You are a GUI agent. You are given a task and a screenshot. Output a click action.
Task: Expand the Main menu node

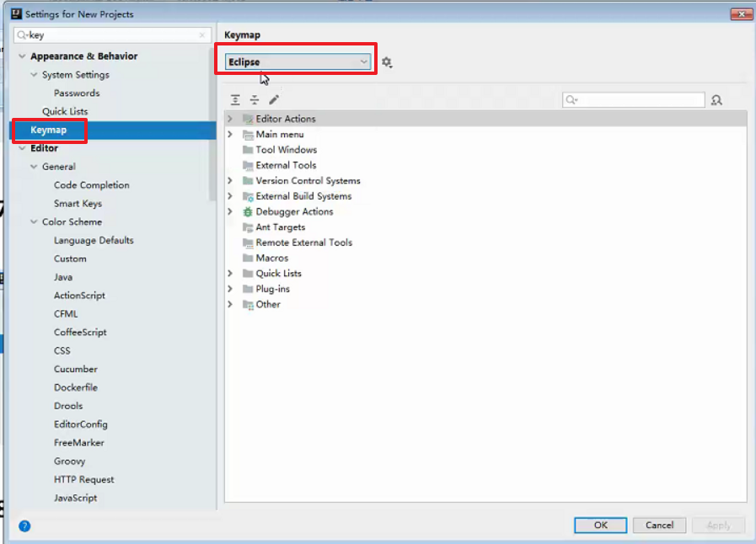pos(230,134)
